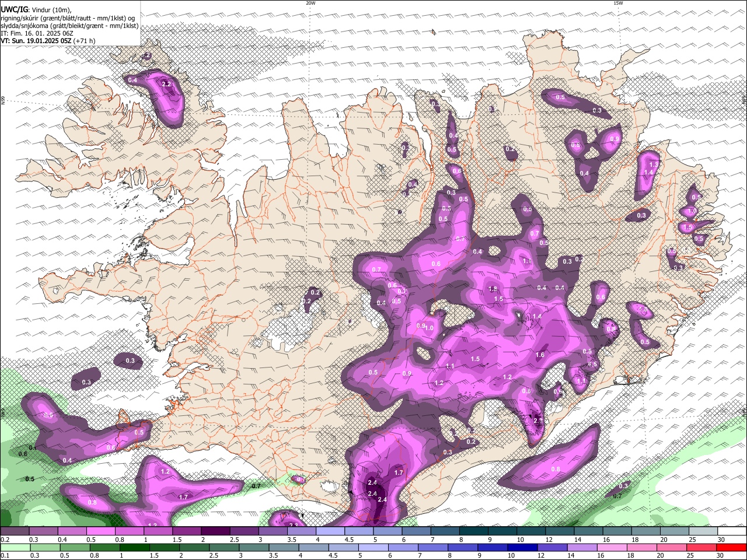
Task: Pick the muted purple 0.2–0.3 snow legend swatch
Action: 15,531
